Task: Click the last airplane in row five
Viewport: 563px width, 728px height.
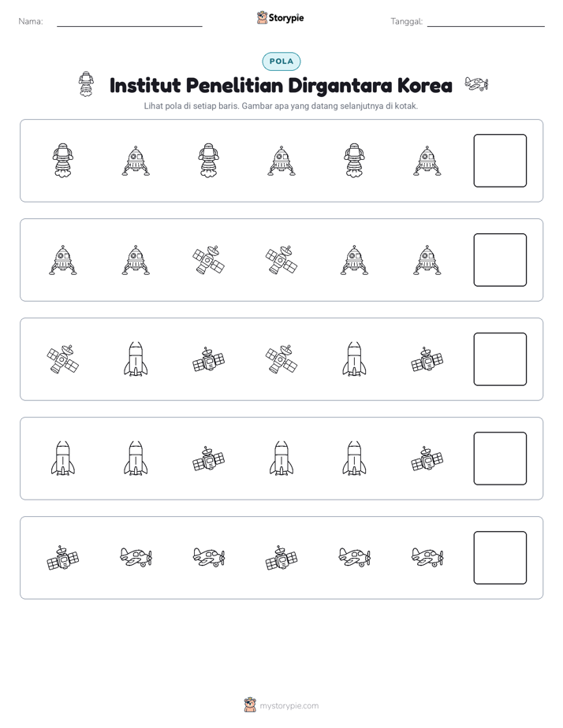Action: (x=427, y=557)
